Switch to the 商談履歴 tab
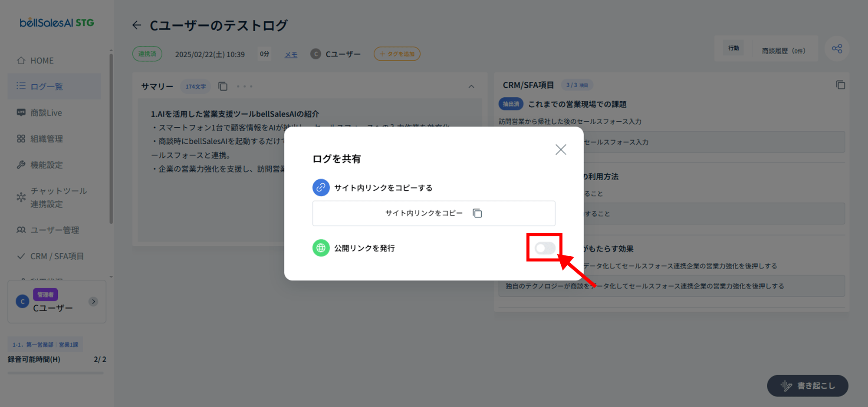The height and width of the screenshot is (407, 868). click(783, 51)
